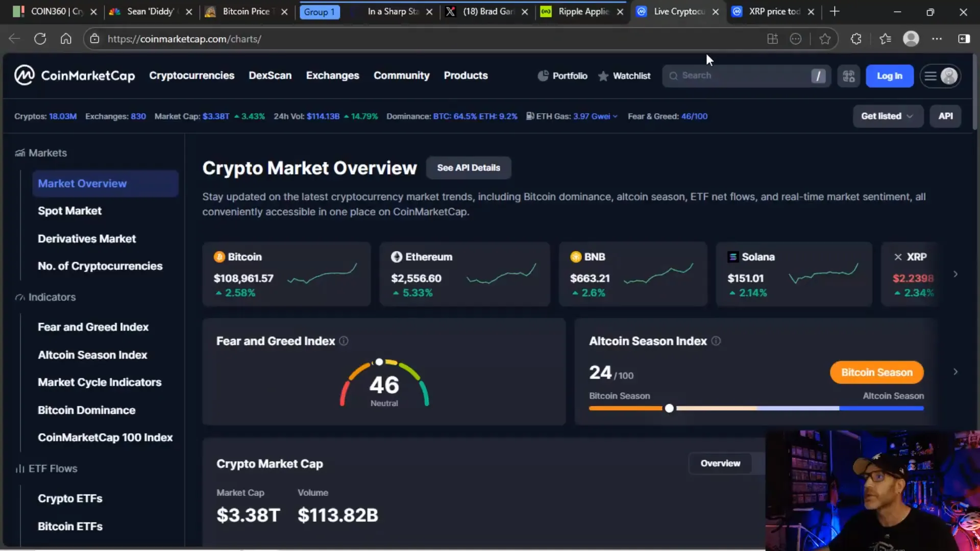Close the COIN360 tab

click(93, 12)
